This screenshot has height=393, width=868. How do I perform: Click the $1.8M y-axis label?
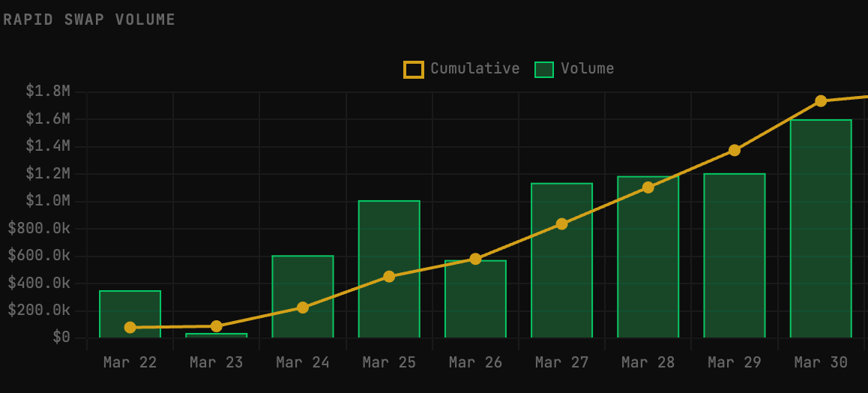(48, 91)
